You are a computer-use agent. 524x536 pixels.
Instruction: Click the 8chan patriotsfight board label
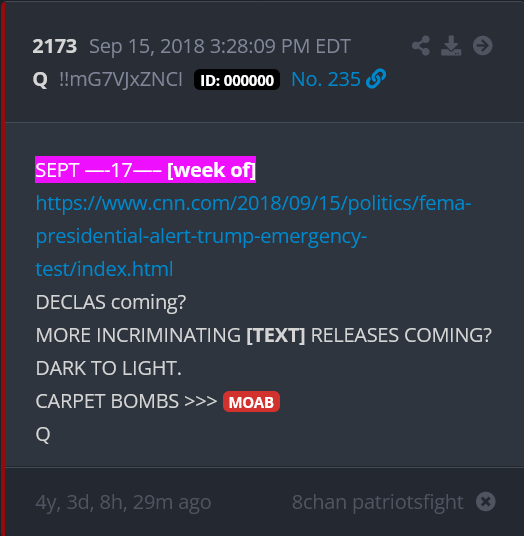(x=377, y=502)
